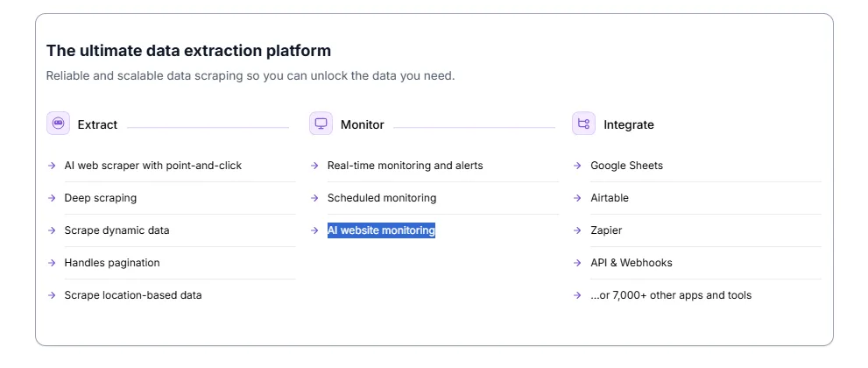Click the arrow icon beside API & Webhooks
Screen dimensions: 868x368
click(578, 263)
